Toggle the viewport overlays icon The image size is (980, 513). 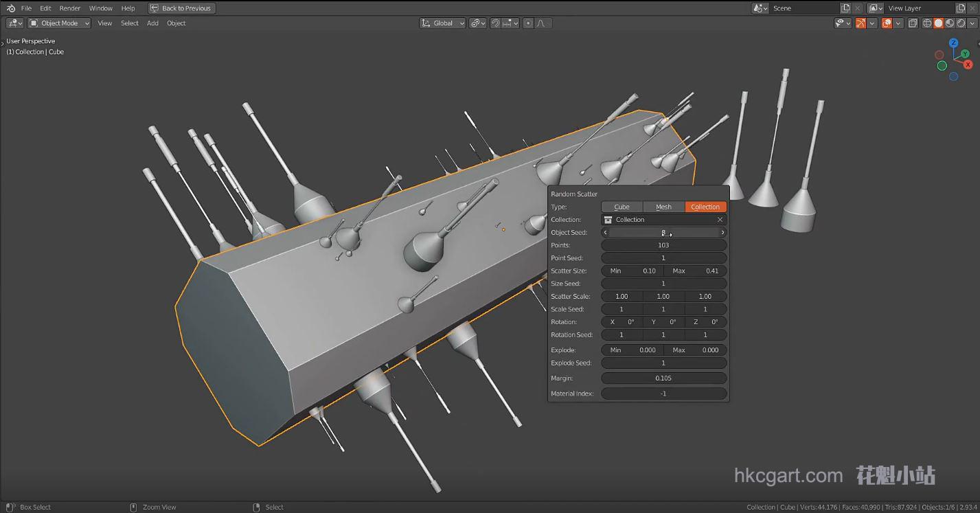(887, 23)
